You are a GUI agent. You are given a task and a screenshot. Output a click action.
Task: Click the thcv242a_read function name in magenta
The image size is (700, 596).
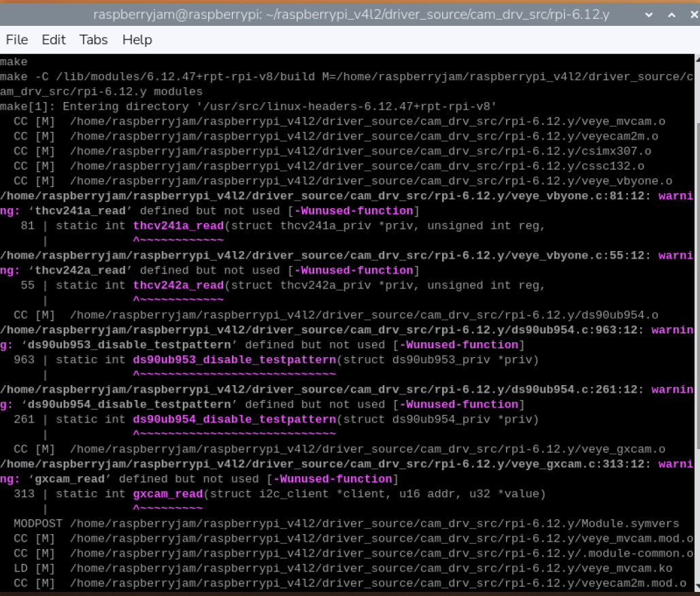coord(178,285)
